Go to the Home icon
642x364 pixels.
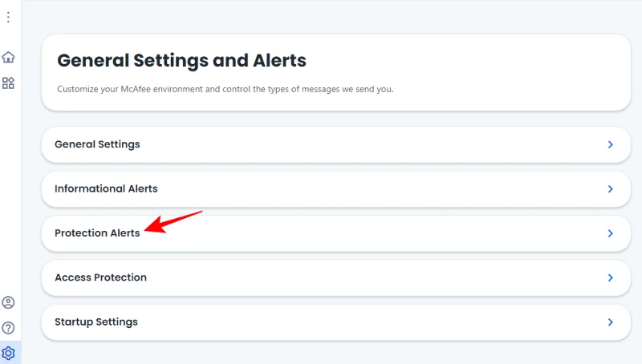pyautogui.click(x=8, y=57)
